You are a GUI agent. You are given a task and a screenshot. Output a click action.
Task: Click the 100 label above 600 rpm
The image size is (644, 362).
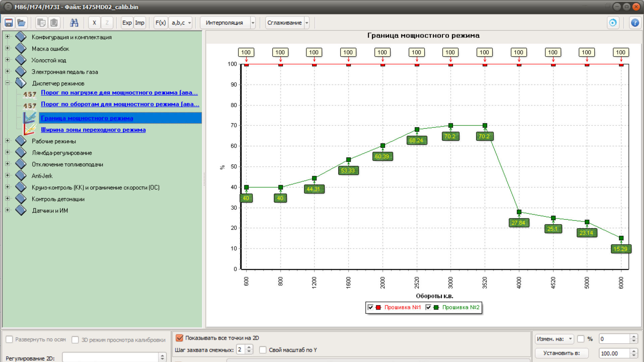pos(246,52)
